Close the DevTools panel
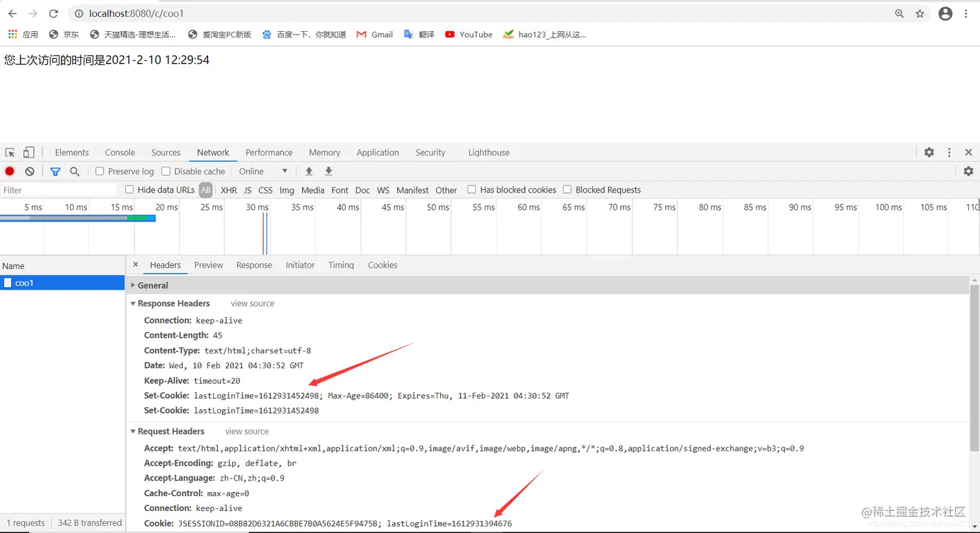This screenshot has width=980, height=533. (x=968, y=152)
